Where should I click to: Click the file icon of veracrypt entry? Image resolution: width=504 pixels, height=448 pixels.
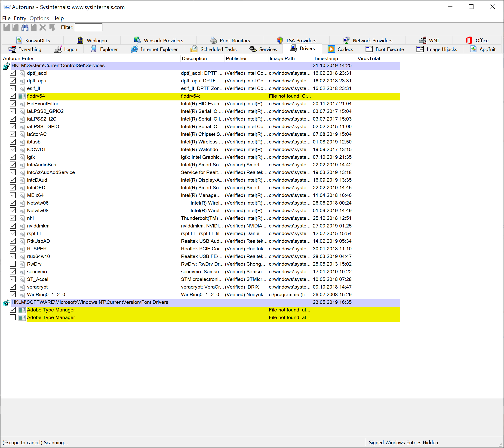[22, 287]
